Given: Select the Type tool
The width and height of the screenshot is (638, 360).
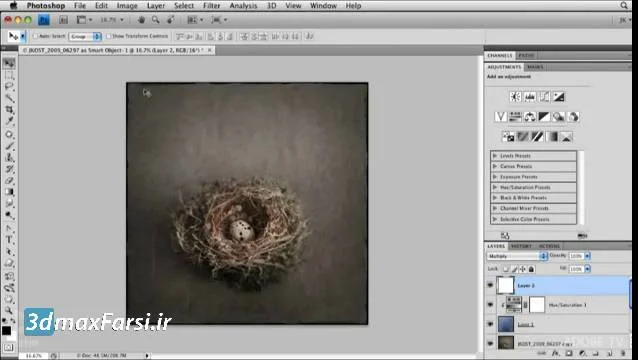Looking at the screenshot, I should (9, 240).
